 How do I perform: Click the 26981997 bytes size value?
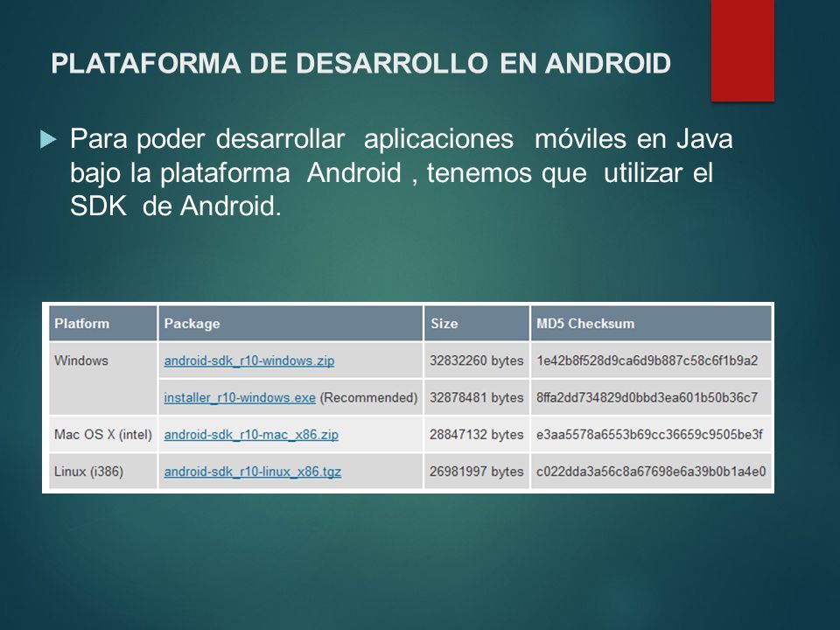click(x=476, y=472)
